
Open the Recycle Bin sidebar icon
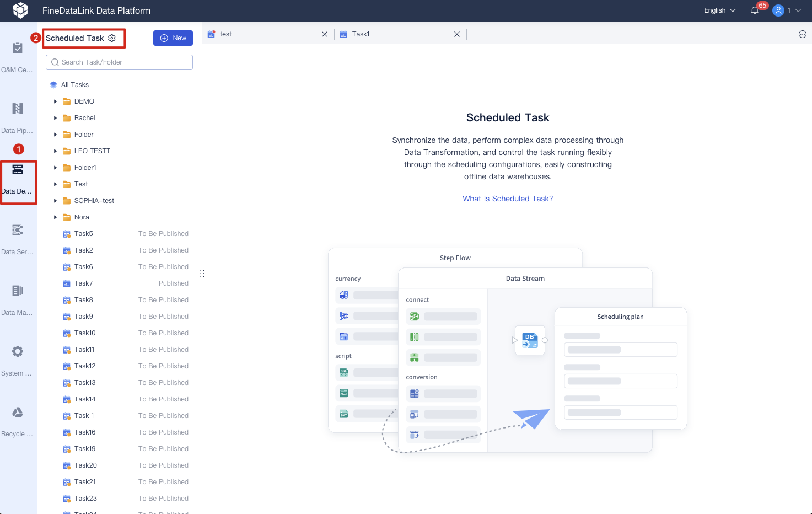[18, 412]
